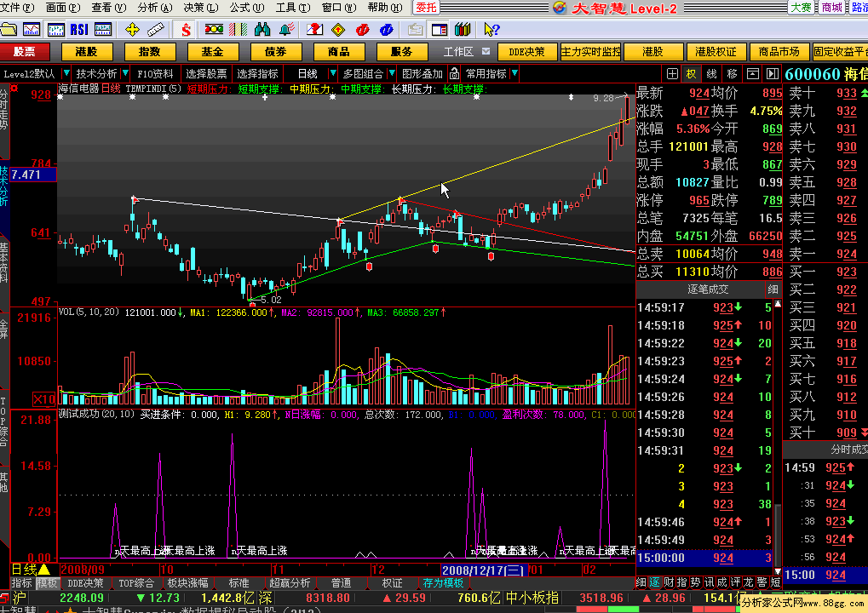Toggle the 权 ex-rights button

[x=692, y=73]
